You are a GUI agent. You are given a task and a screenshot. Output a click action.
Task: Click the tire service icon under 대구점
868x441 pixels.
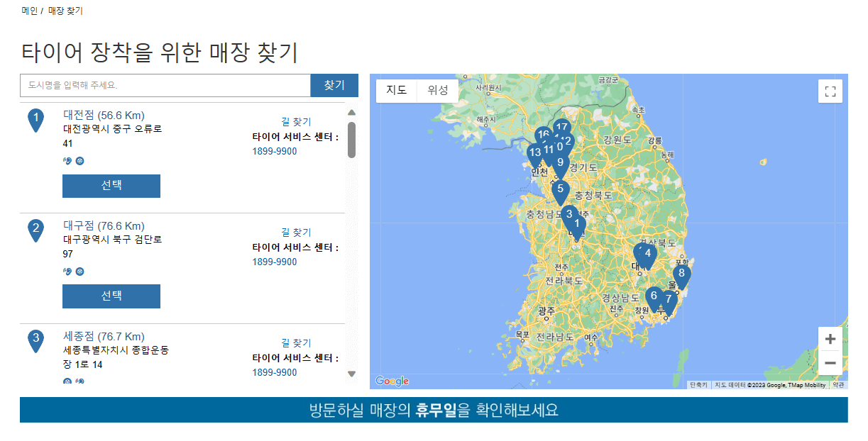click(79, 270)
